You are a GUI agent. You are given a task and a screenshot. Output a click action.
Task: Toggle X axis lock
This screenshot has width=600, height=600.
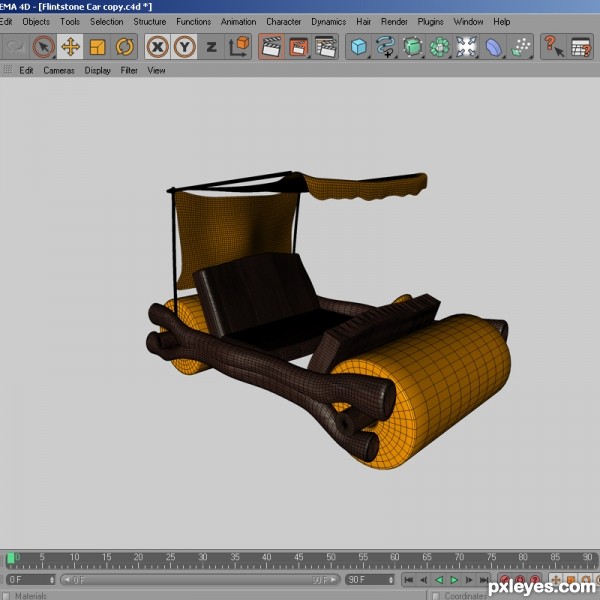157,47
